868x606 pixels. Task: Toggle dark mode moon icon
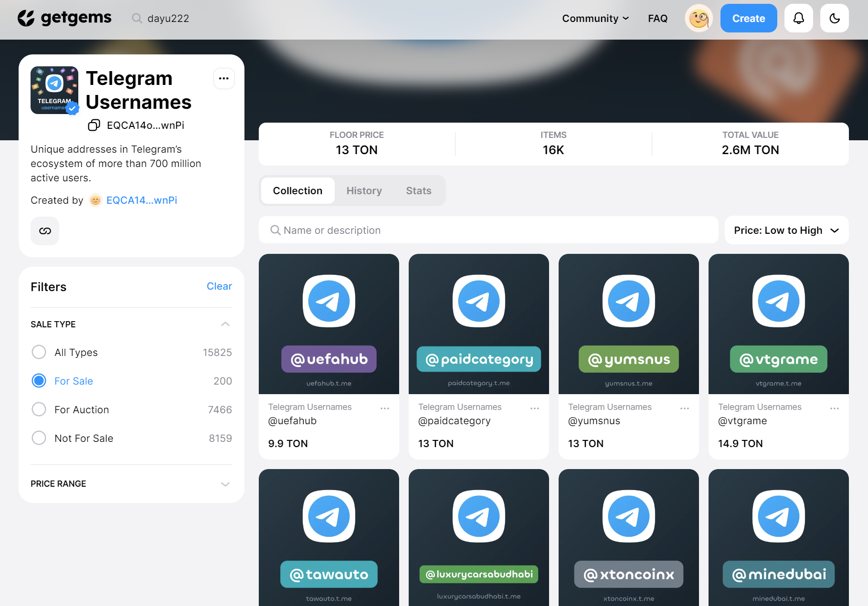[x=835, y=18]
